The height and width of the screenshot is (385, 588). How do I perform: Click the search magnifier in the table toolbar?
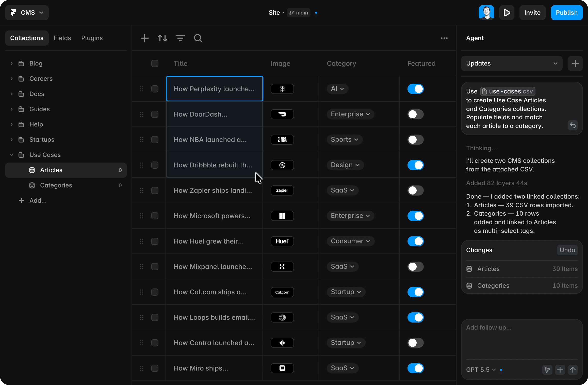click(198, 38)
